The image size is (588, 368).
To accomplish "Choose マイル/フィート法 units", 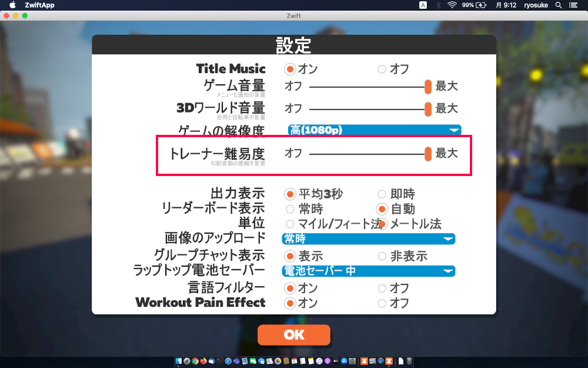I will [x=290, y=224].
